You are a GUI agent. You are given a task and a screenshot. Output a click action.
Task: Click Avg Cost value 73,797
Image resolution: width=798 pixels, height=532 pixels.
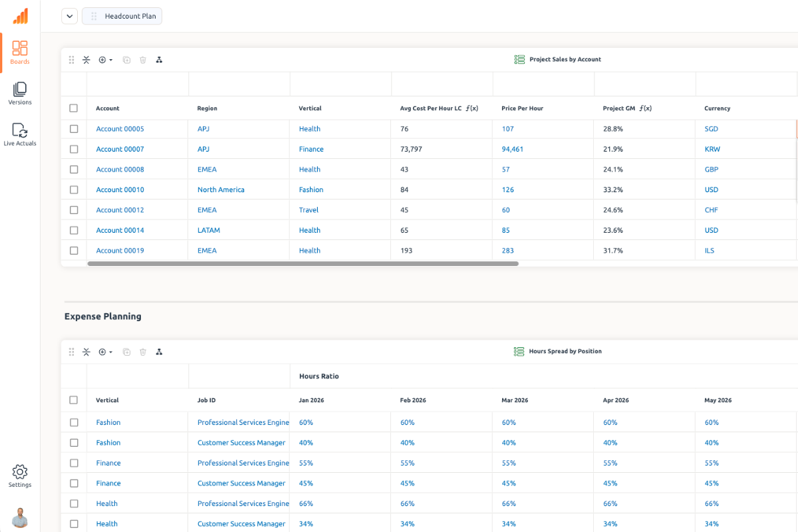click(x=411, y=149)
